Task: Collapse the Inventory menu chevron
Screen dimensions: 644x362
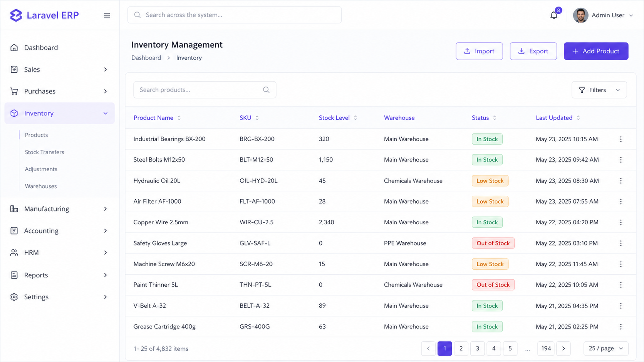Action: tap(106, 113)
